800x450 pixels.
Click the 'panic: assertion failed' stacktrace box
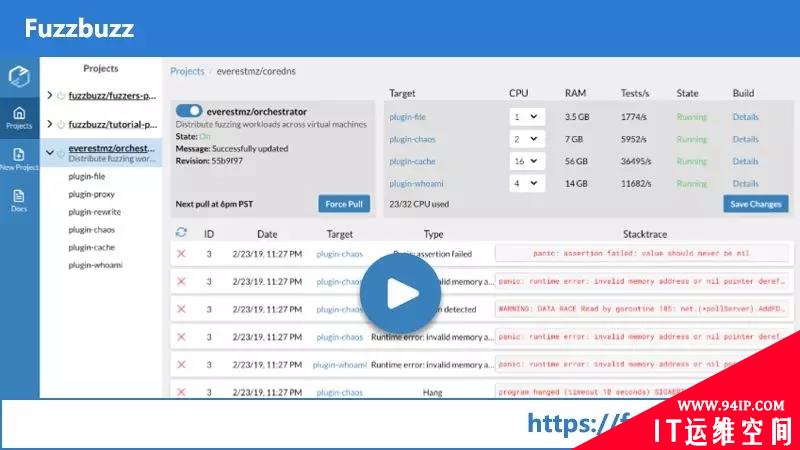coord(641,253)
